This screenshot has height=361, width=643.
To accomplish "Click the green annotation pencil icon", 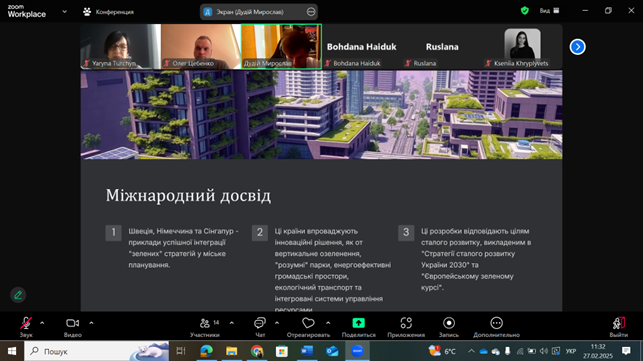I will click(18, 295).
